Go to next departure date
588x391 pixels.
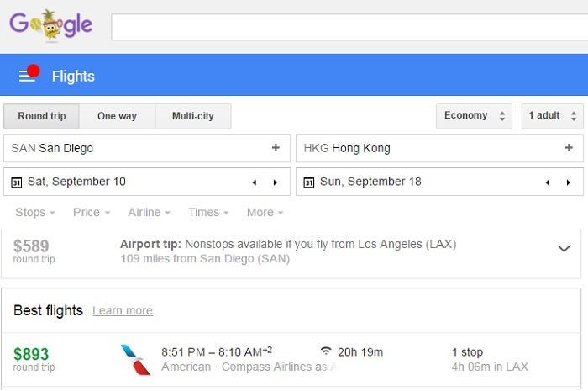(x=275, y=182)
